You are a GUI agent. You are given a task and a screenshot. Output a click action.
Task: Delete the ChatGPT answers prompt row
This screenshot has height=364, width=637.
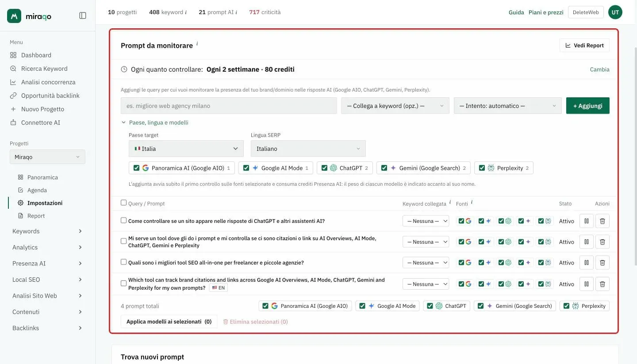click(x=602, y=221)
